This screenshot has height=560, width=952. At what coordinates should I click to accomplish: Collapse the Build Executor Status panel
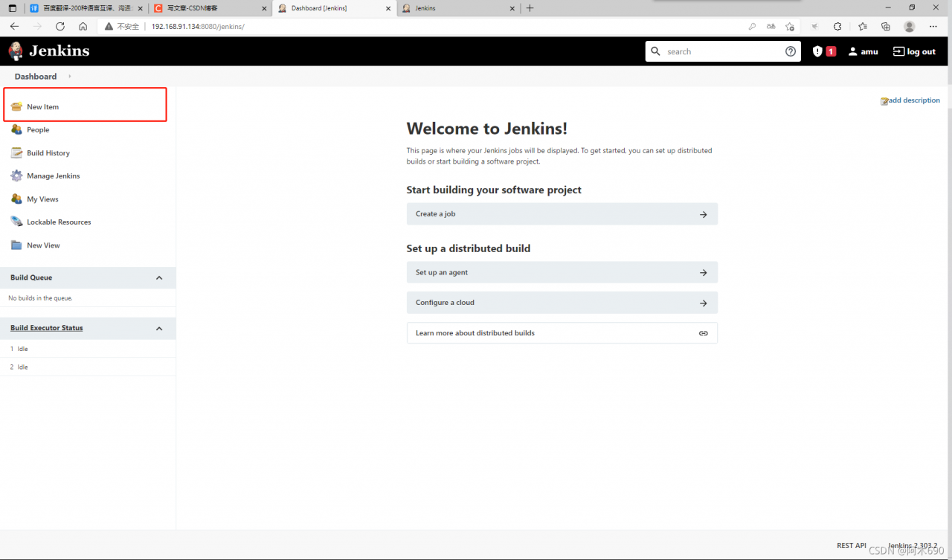click(159, 328)
